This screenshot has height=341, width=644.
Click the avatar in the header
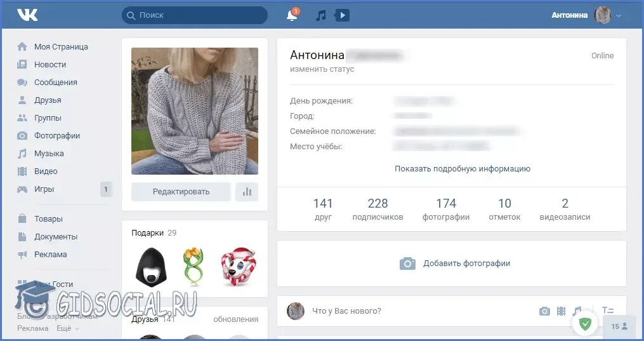click(603, 16)
